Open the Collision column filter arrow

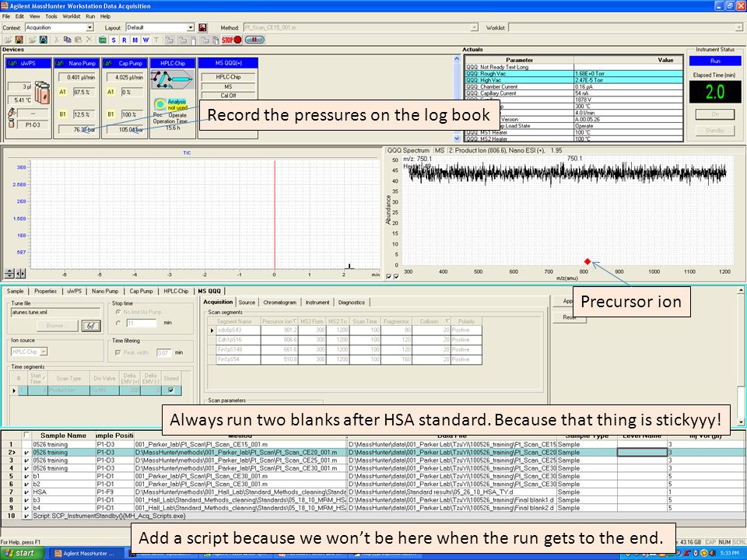coord(447,321)
